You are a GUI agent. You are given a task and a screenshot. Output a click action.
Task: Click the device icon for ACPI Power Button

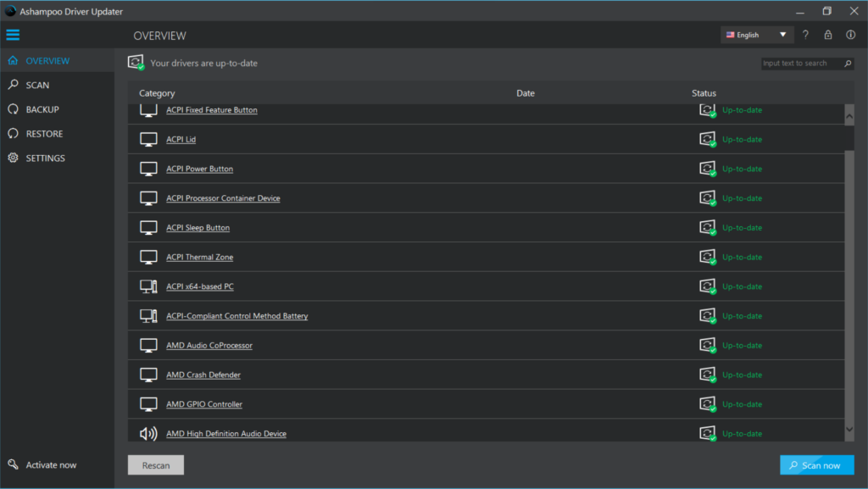click(x=148, y=169)
